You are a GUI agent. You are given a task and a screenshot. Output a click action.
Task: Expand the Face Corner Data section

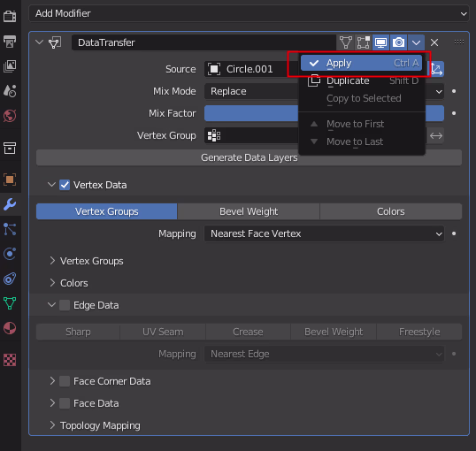coord(52,381)
